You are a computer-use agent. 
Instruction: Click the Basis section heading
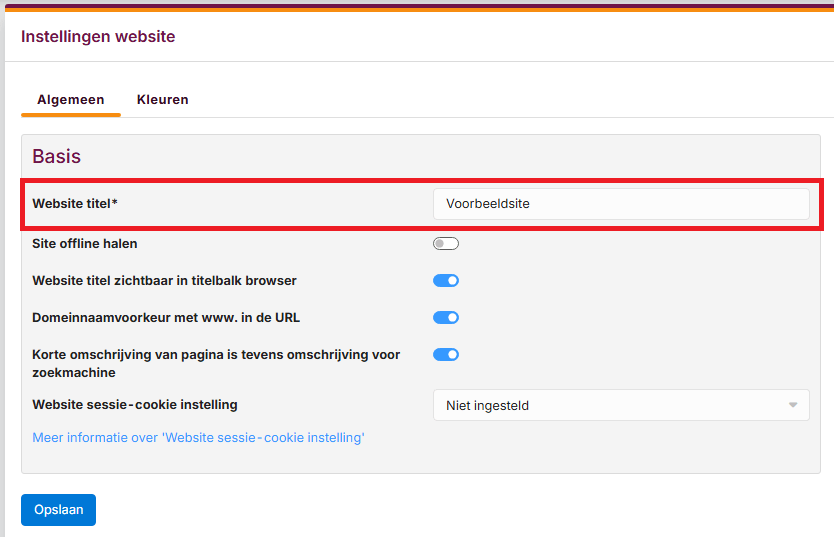tap(57, 157)
